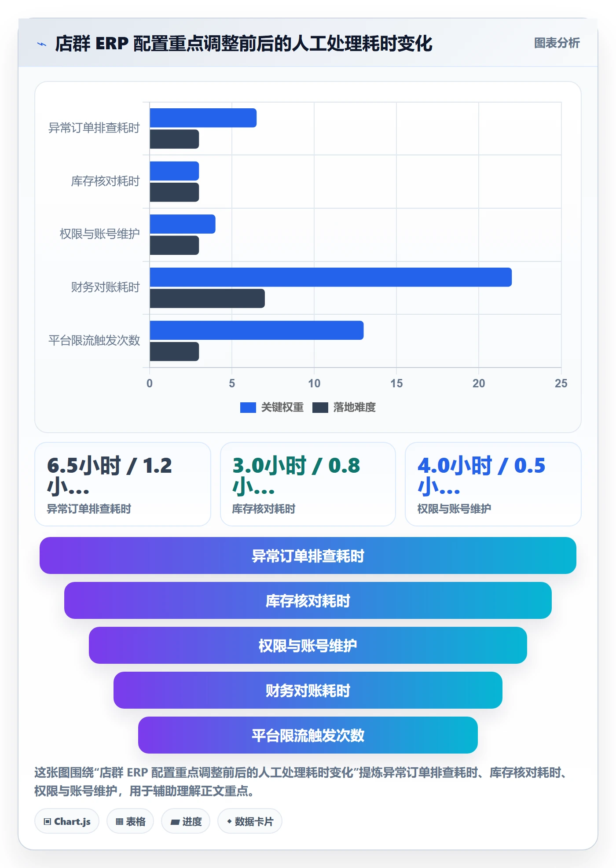Select the blue 异常订单排查耗时 bar
The image size is (616, 868).
click(x=203, y=118)
